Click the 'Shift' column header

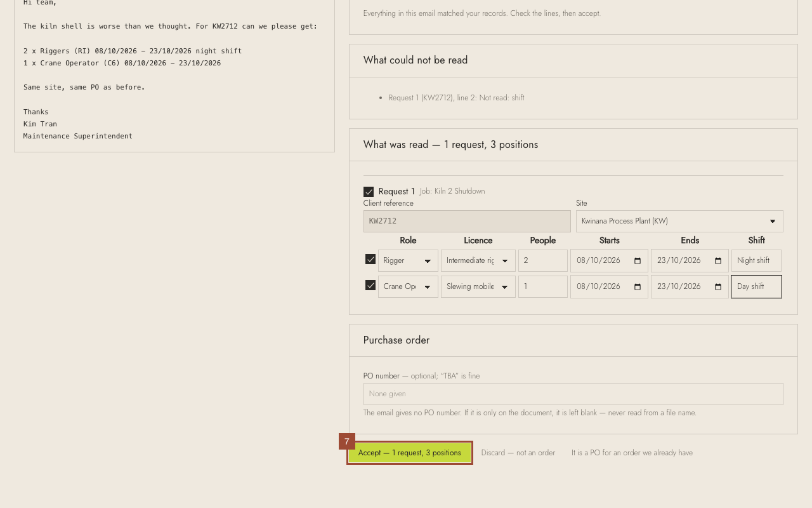[x=756, y=241]
